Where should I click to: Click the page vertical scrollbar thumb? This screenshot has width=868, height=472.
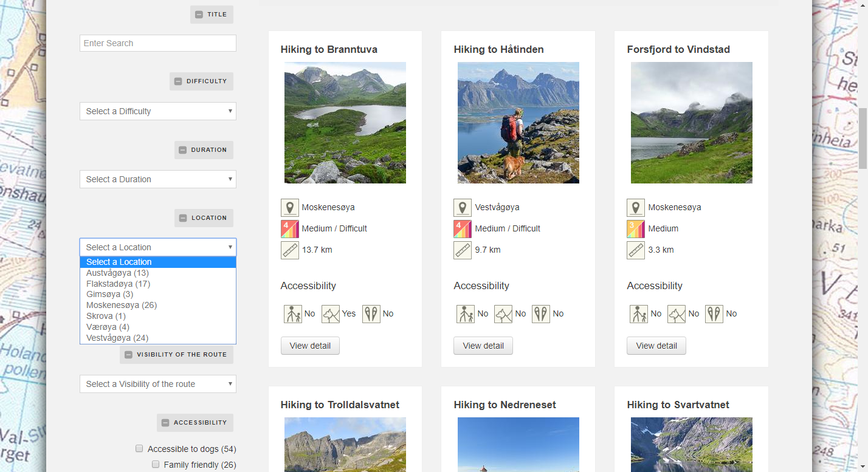[x=863, y=139]
